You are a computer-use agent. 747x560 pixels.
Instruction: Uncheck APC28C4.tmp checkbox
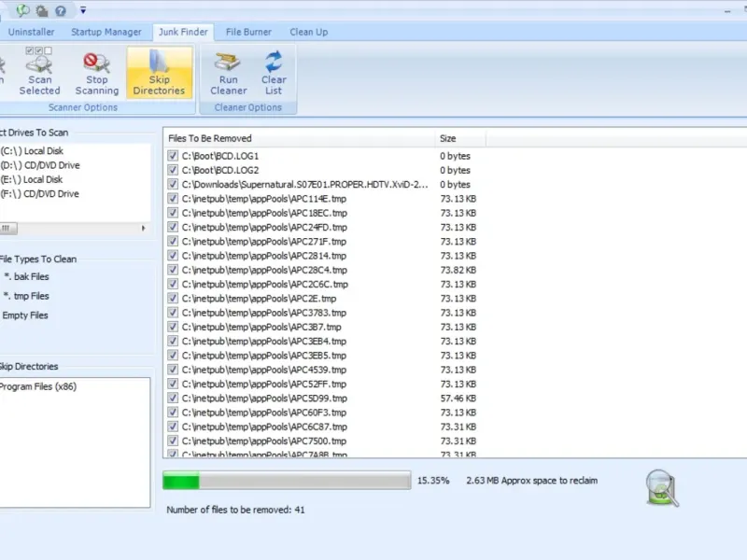pos(173,270)
